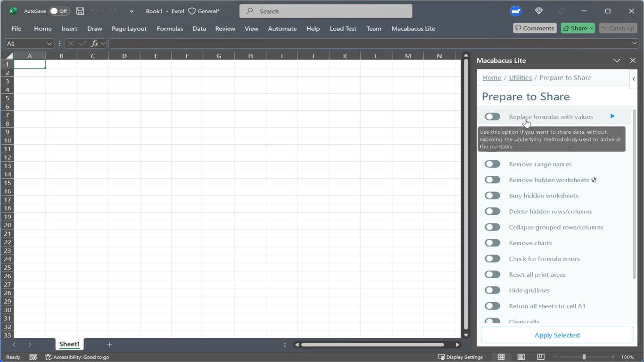Click the Enter checkmark icon in formula bar
The image size is (644, 362).
pyautogui.click(x=83, y=43)
